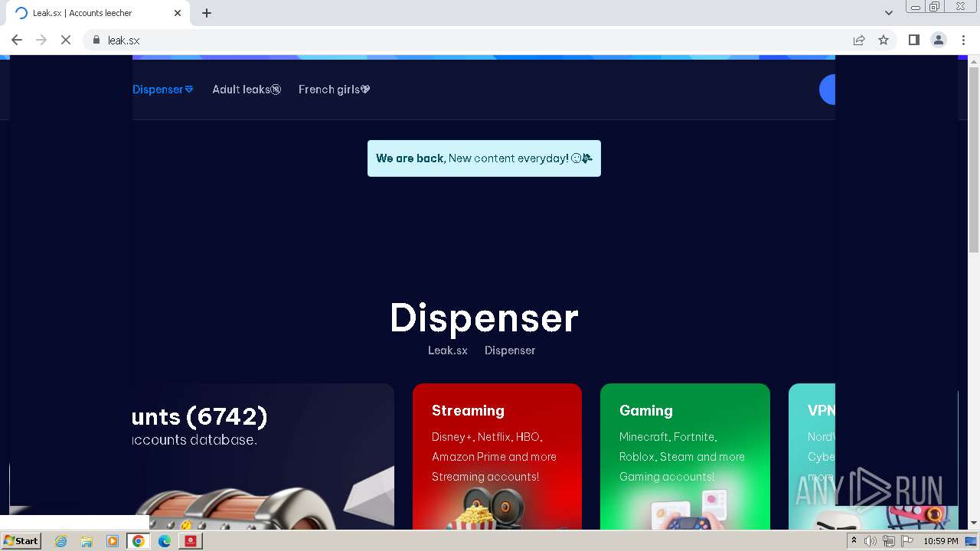Open the Accounts (6742) card
This screenshot has height=551, width=980.
(263, 457)
